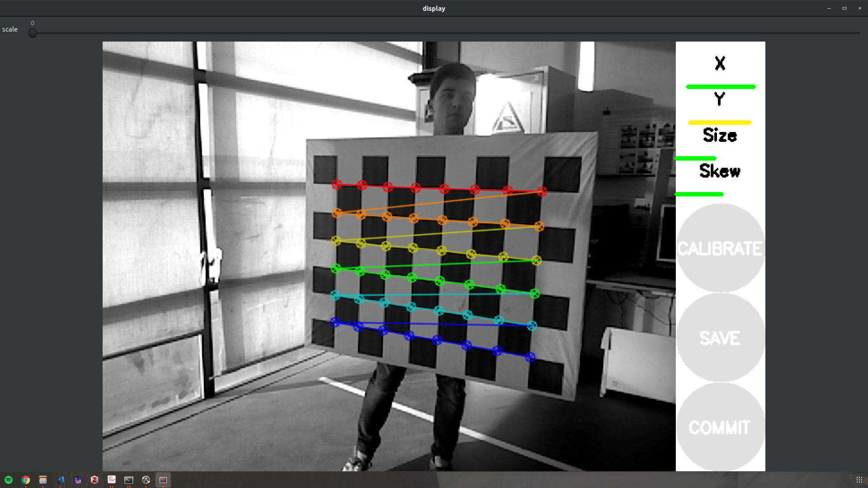Click the top-left red chessboard corner marker
The image size is (868, 488).
pyautogui.click(x=336, y=184)
